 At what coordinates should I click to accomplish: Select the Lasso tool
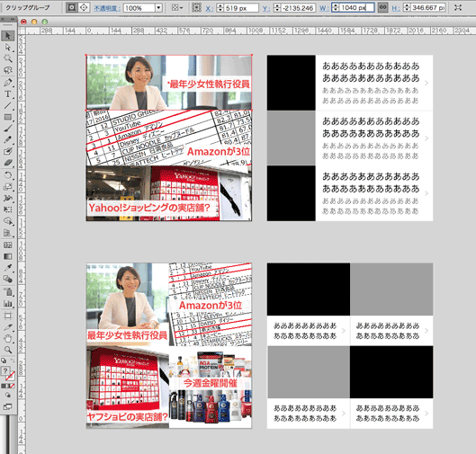[x=8, y=70]
